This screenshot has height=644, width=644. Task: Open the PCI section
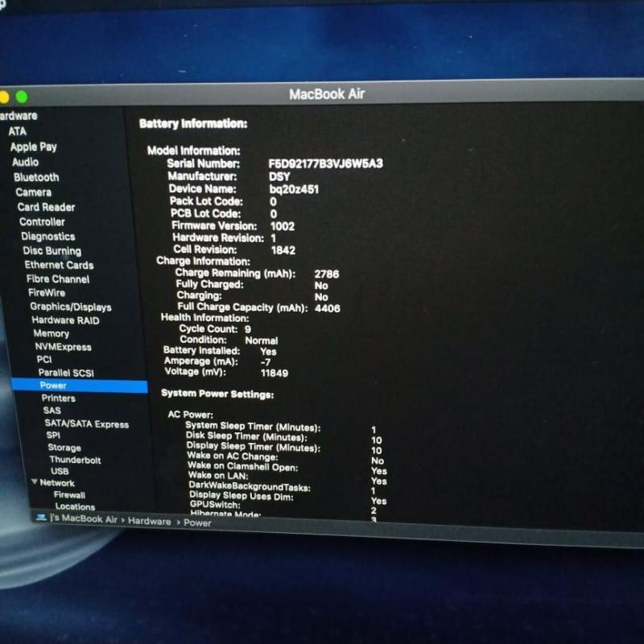click(x=44, y=359)
